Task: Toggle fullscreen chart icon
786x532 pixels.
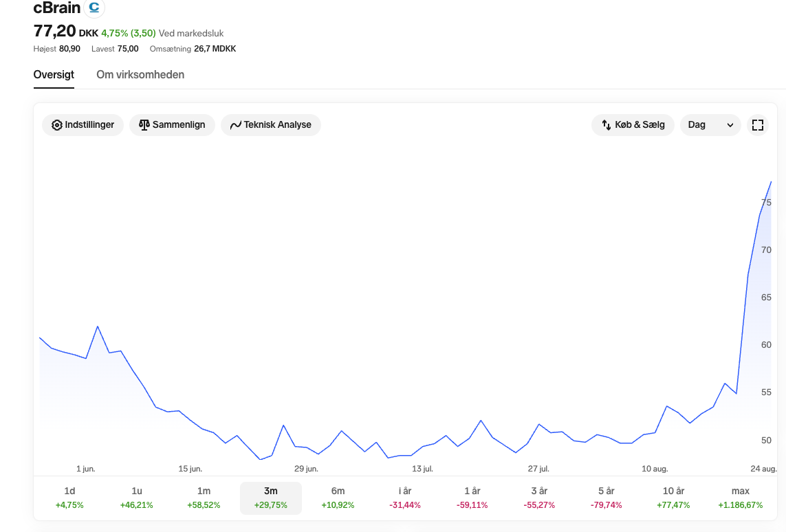Action: pyautogui.click(x=757, y=124)
